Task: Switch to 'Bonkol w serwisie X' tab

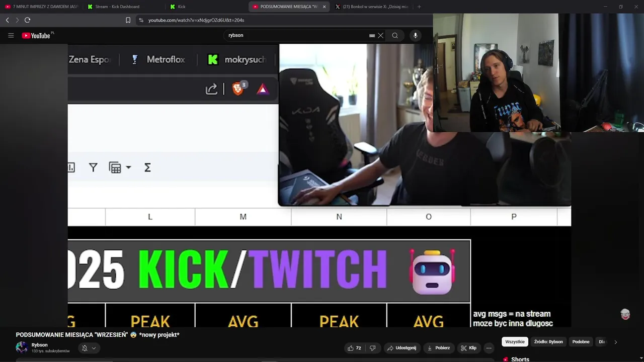Action: click(x=371, y=7)
